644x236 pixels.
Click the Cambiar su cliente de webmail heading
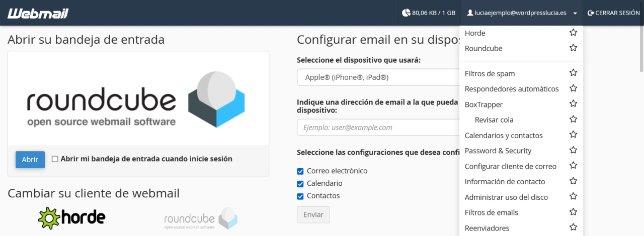[x=94, y=193]
